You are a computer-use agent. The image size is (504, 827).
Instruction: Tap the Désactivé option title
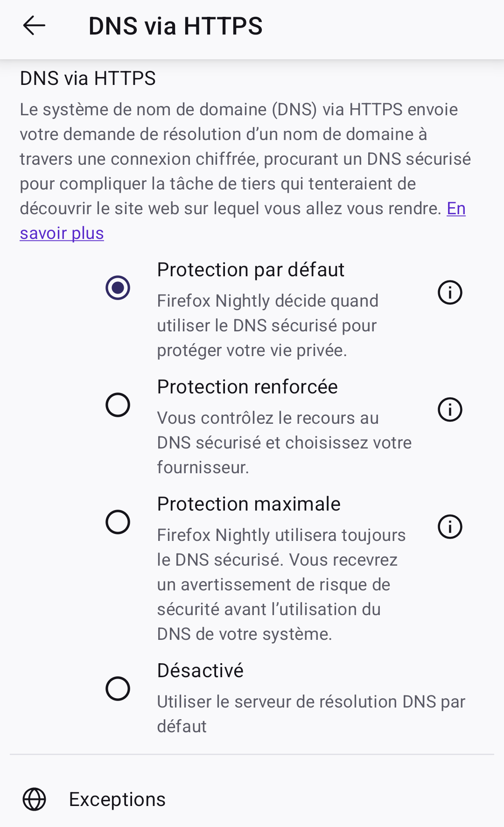200,670
